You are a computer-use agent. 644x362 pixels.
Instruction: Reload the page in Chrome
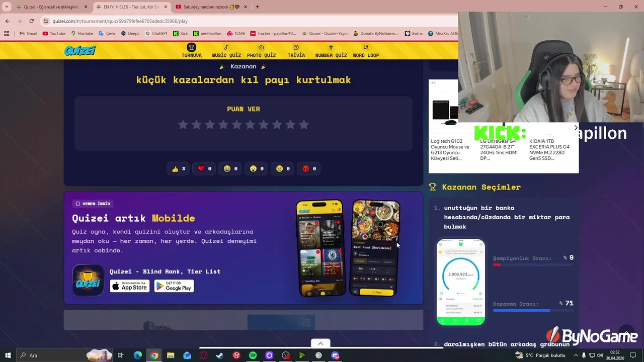pyautogui.click(x=31, y=21)
